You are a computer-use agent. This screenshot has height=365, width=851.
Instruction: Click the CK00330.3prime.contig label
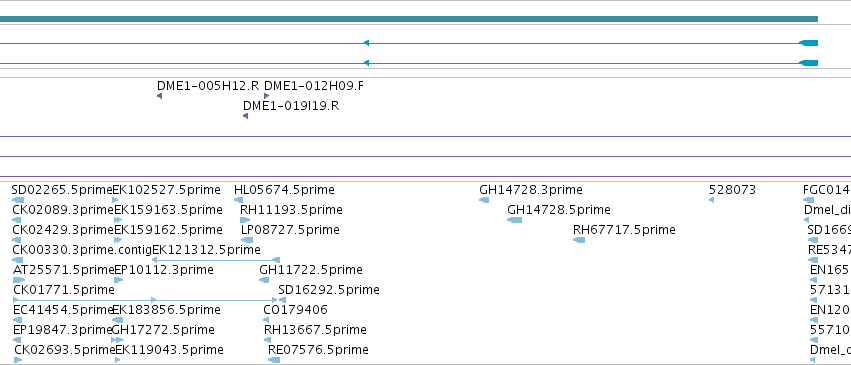[x=82, y=250]
